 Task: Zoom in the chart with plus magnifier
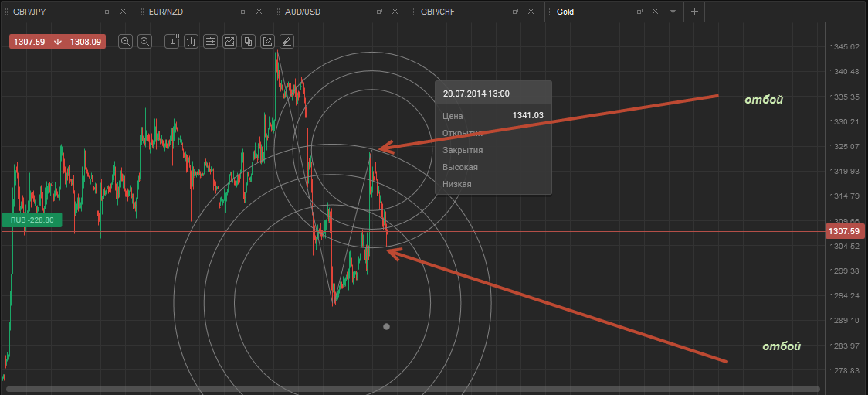click(144, 42)
